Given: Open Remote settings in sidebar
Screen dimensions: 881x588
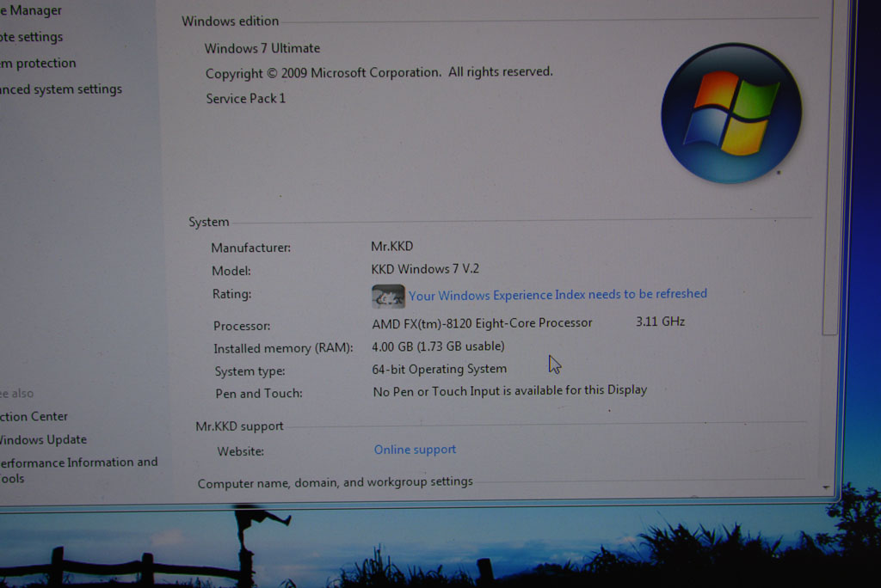Looking at the screenshot, I should pyautogui.click(x=32, y=36).
